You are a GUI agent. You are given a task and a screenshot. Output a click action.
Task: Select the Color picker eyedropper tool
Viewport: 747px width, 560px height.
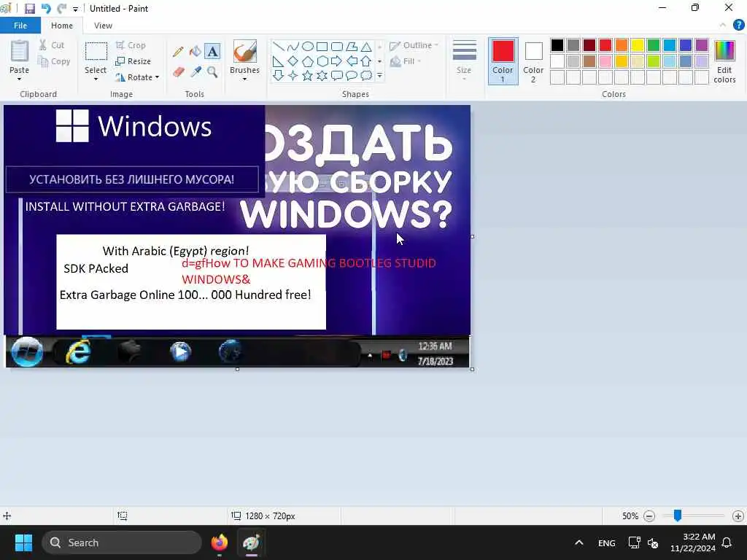coord(196,72)
